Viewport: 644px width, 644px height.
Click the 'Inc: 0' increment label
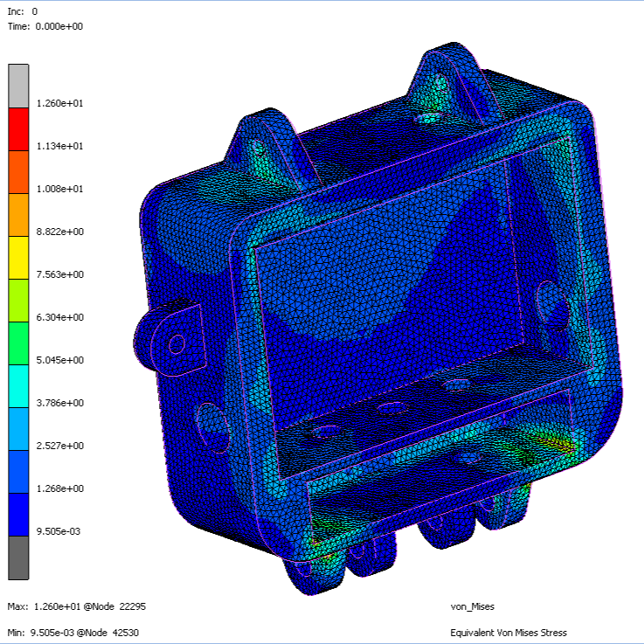[x=22, y=11]
